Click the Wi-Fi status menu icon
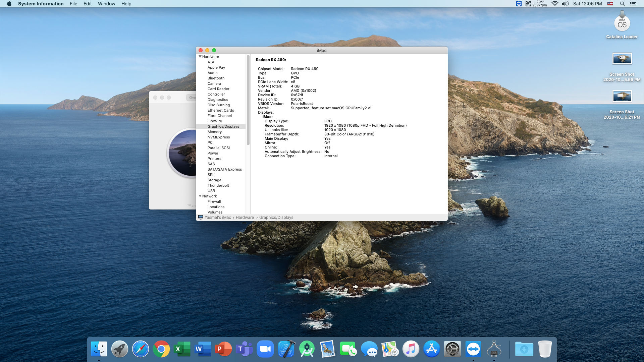Viewport: 644px width, 362px height. click(x=555, y=4)
